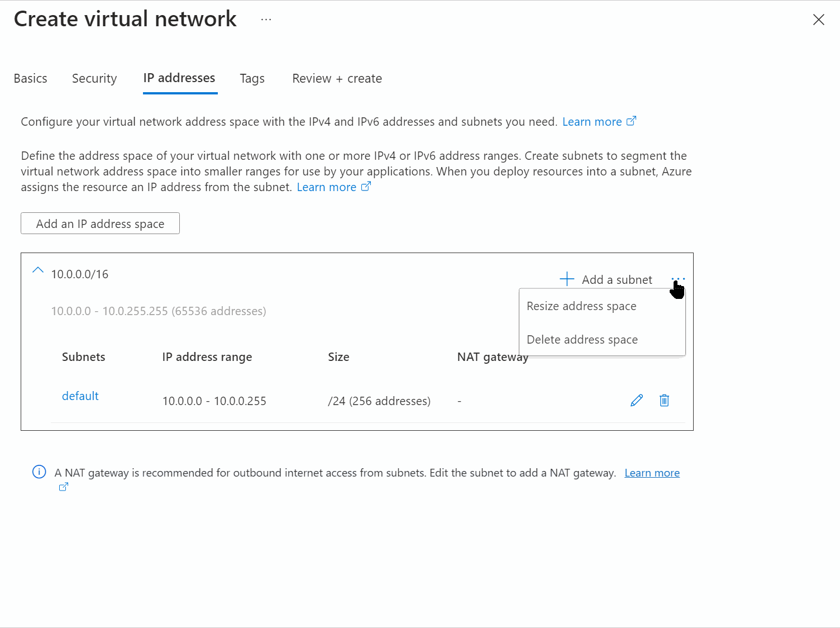Switch to the Security tab
Viewport: 840px width, 628px height.
pos(94,78)
